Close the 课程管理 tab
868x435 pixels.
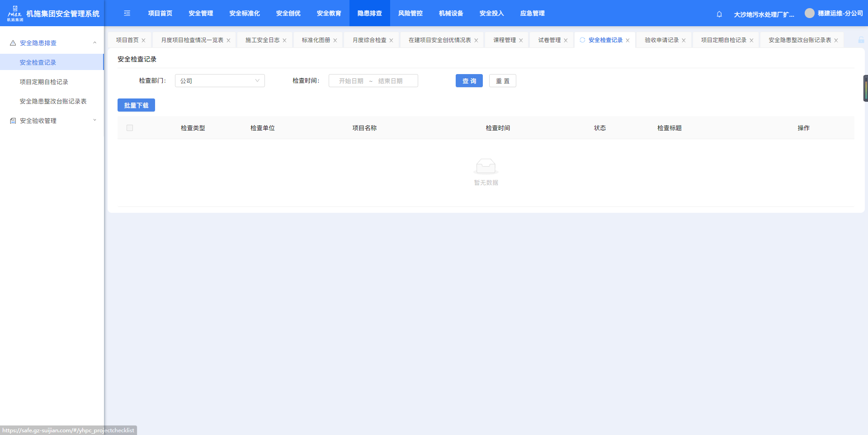(521, 41)
